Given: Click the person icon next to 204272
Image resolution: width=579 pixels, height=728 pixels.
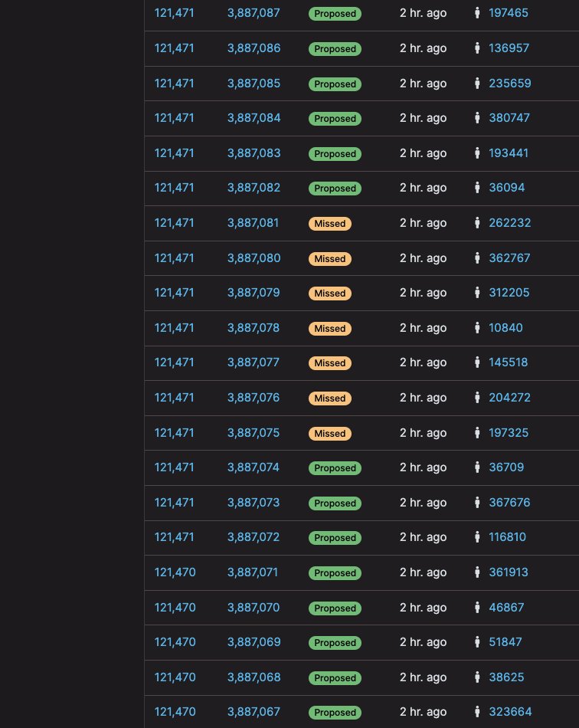Looking at the screenshot, I should tap(478, 398).
